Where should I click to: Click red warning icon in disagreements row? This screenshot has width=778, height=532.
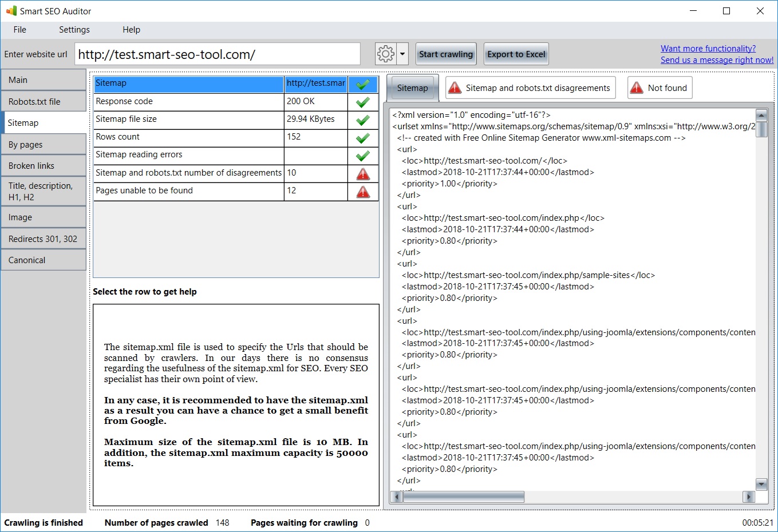click(x=363, y=174)
